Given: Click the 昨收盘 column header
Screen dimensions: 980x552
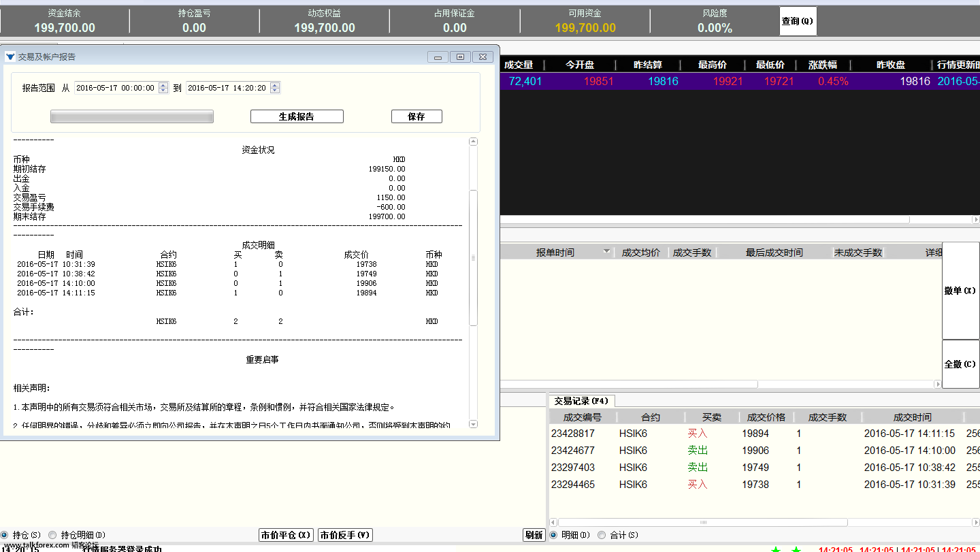Looking at the screenshot, I should pos(891,65).
